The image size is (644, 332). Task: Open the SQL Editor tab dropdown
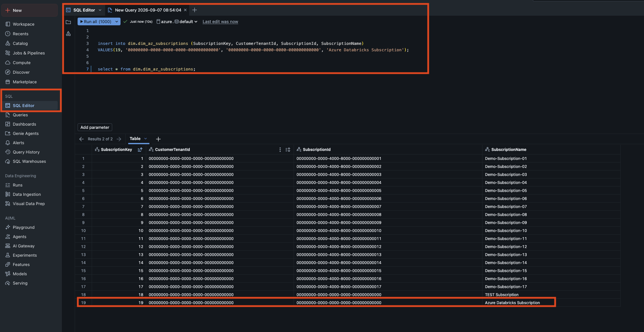coord(100,10)
